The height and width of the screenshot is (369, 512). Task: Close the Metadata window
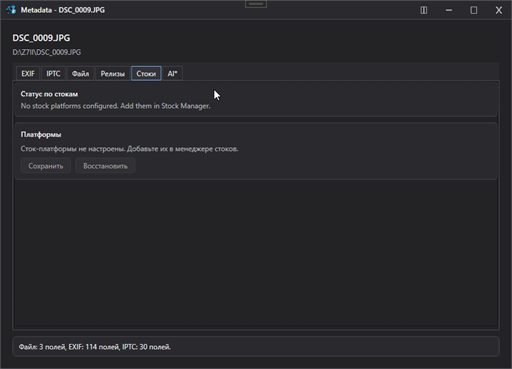click(x=499, y=10)
